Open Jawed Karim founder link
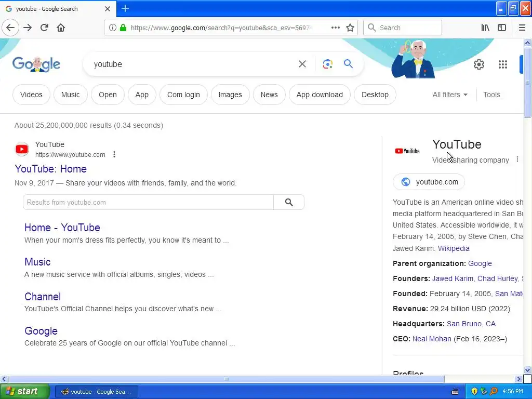 coord(453,278)
